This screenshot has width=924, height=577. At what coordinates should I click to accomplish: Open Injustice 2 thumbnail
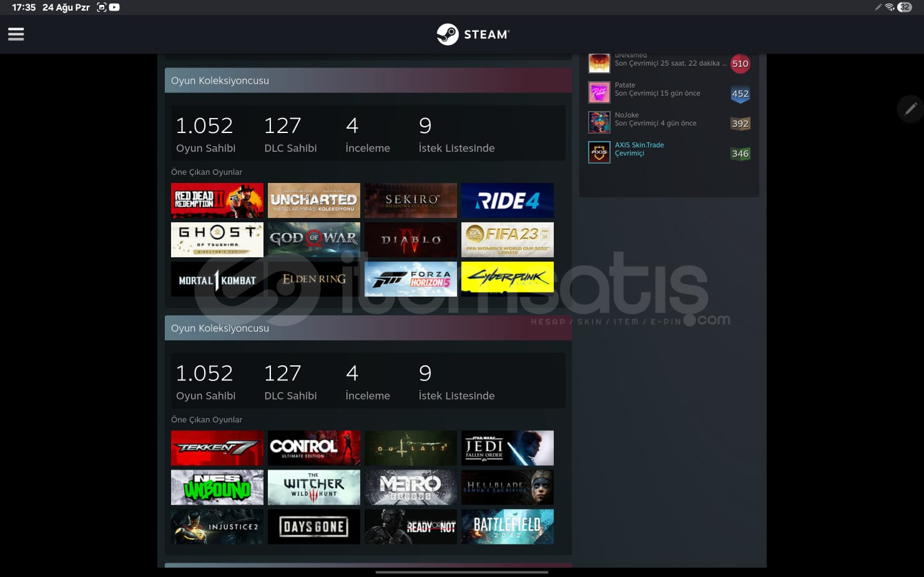pyautogui.click(x=217, y=526)
